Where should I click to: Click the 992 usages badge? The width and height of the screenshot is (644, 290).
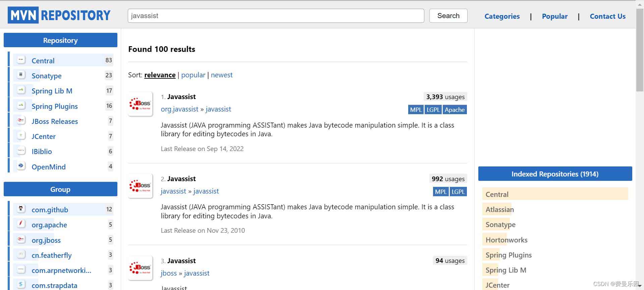click(x=448, y=179)
